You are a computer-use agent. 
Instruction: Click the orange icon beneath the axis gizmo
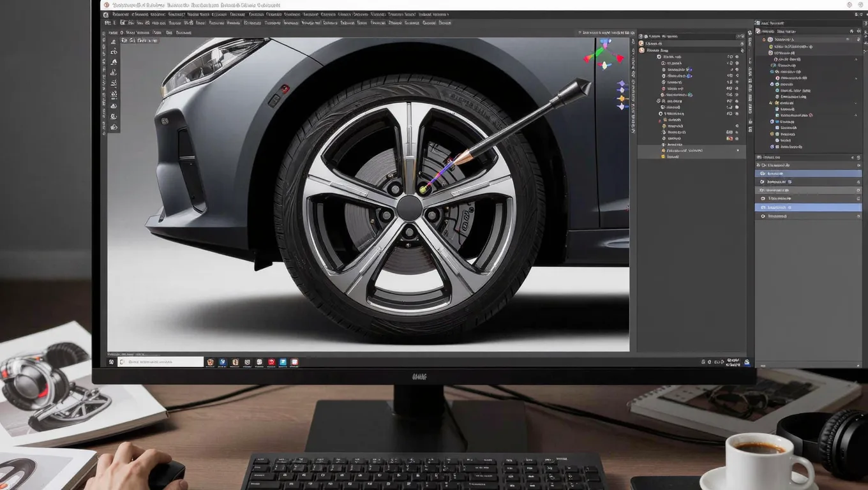[x=622, y=98]
